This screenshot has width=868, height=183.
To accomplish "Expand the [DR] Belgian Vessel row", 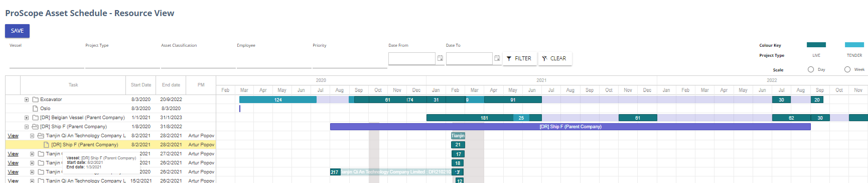I will (x=27, y=118).
